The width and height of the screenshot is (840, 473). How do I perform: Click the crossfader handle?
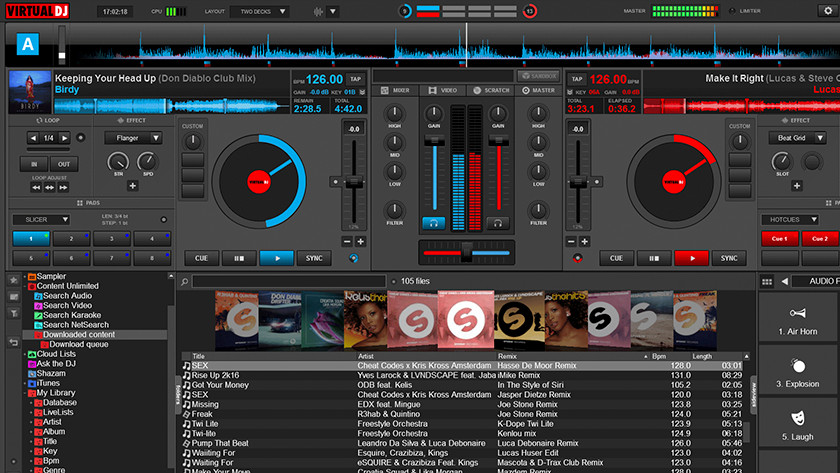[467, 252]
